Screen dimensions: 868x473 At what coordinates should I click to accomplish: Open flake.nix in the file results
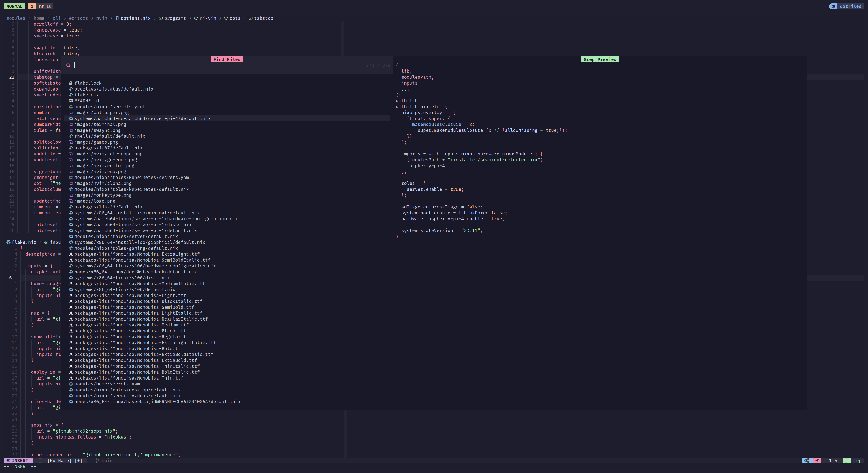tap(86, 95)
